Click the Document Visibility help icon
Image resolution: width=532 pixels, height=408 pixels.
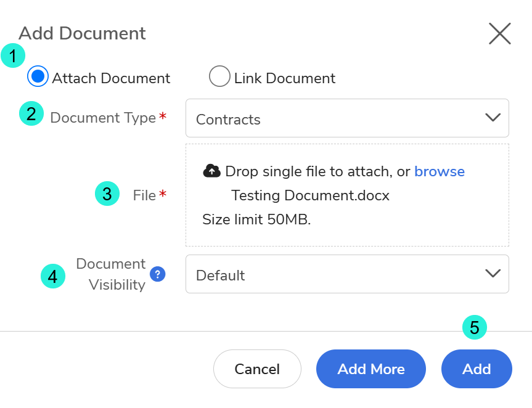[x=157, y=274]
